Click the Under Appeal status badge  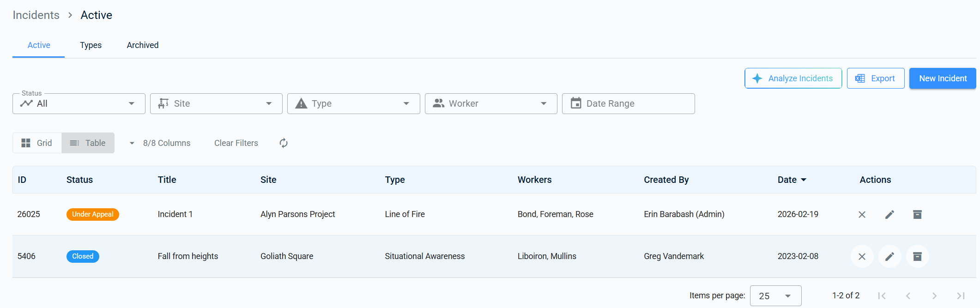point(93,214)
